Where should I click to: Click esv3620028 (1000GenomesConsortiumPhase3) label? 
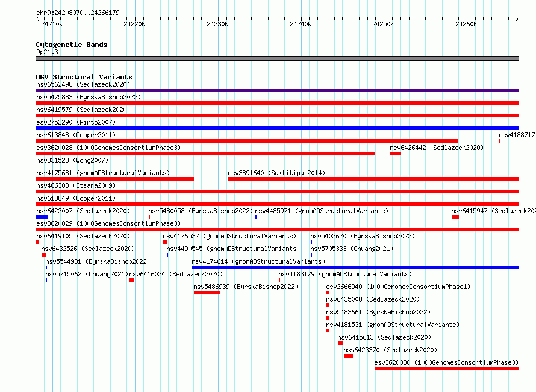pyautogui.click(x=108, y=148)
